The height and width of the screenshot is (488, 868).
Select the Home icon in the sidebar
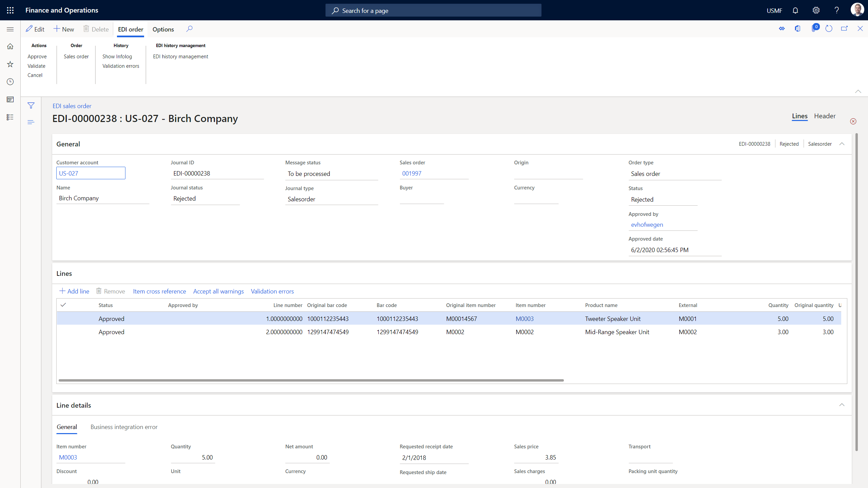point(10,46)
